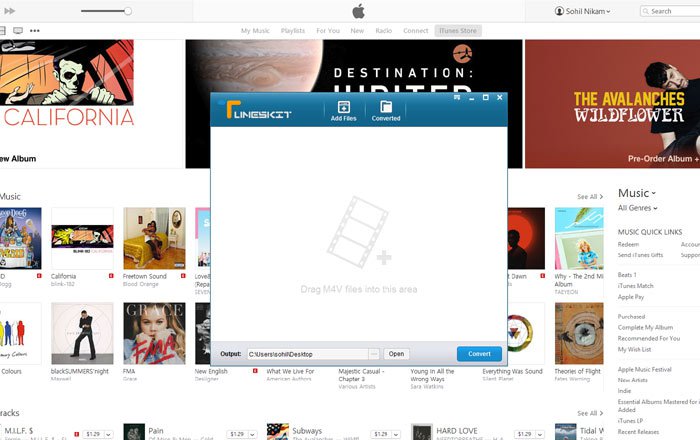
Task: Open Send iTunes Gifts link
Action: 640,255
